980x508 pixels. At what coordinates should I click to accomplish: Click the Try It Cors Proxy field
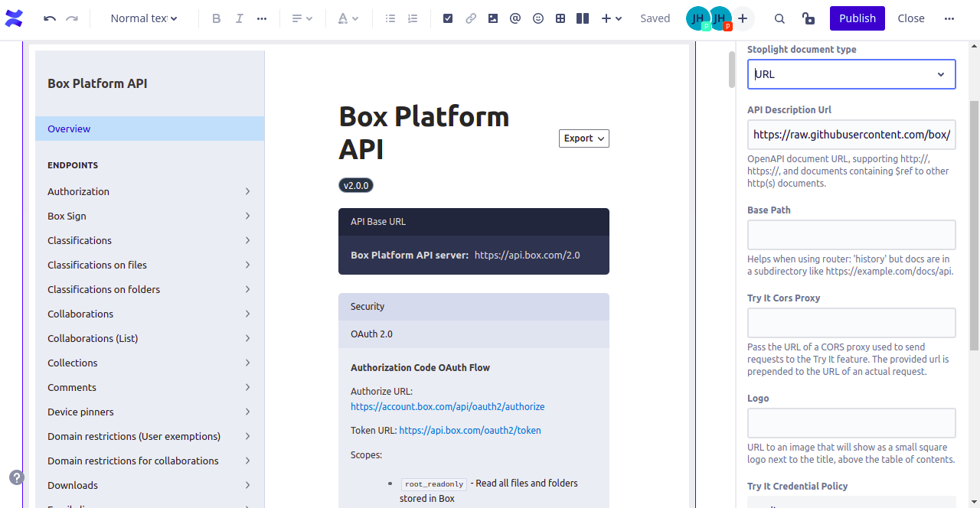click(x=851, y=323)
